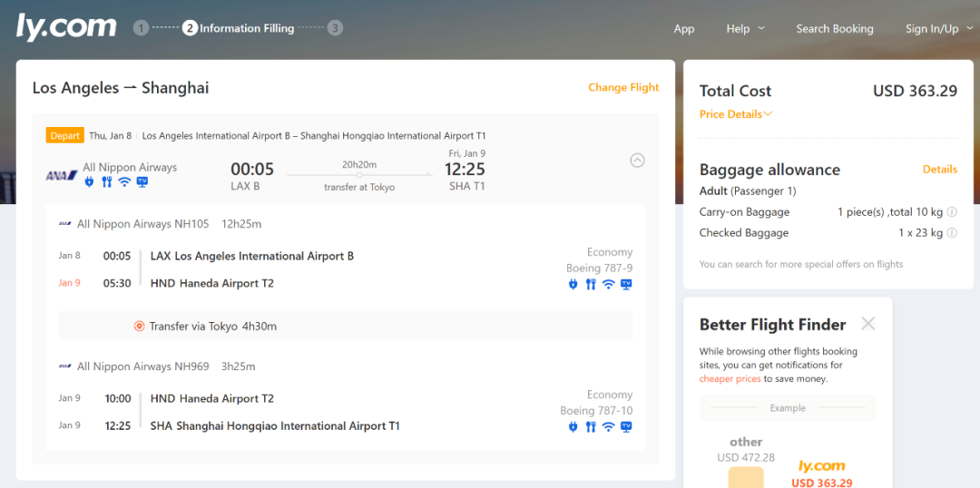The height and width of the screenshot is (488, 980).
Task: Click the meal icon in flight summary
Action: [106, 182]
